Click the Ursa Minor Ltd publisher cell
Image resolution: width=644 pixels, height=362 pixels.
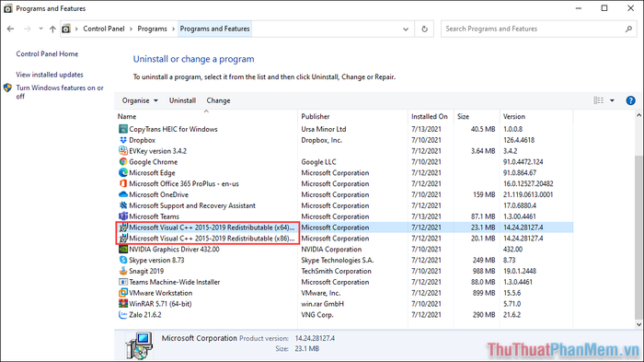coord(324,129)
